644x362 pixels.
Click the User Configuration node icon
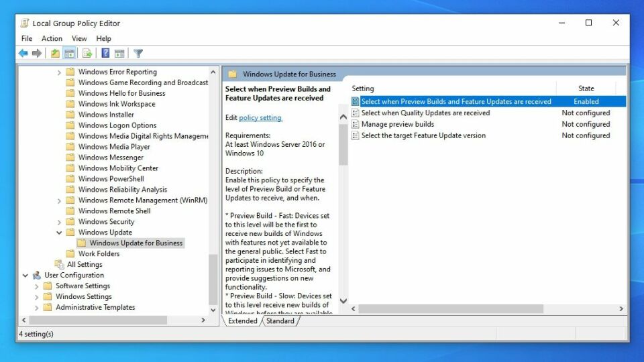[36, 275]
